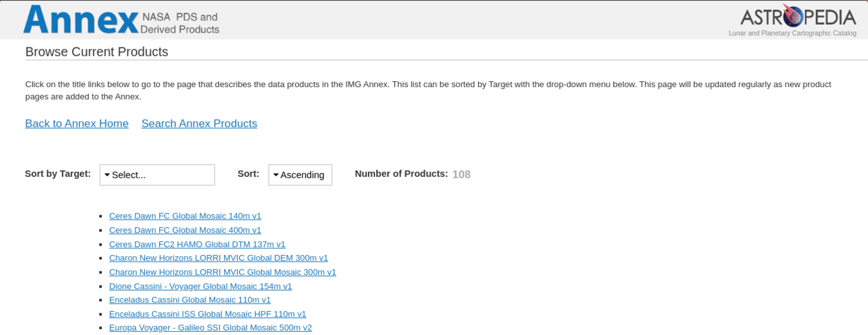Expand the Sort by Target dropdown
Viewport: 868px width, 335px height.
(157, 175)
